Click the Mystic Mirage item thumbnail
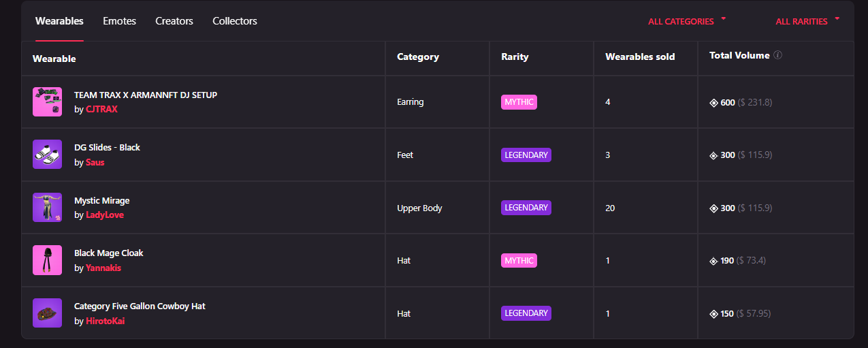Viewport: 868px width, 348px height. 47,208
